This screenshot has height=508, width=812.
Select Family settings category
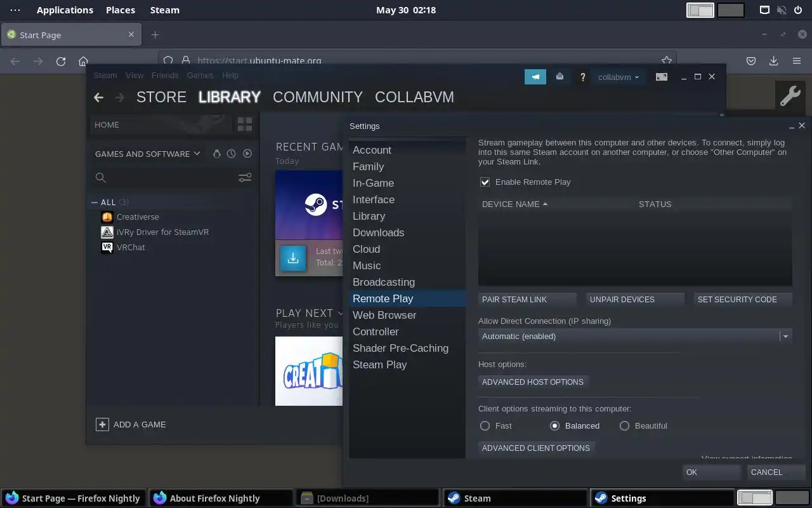[407, 166]
